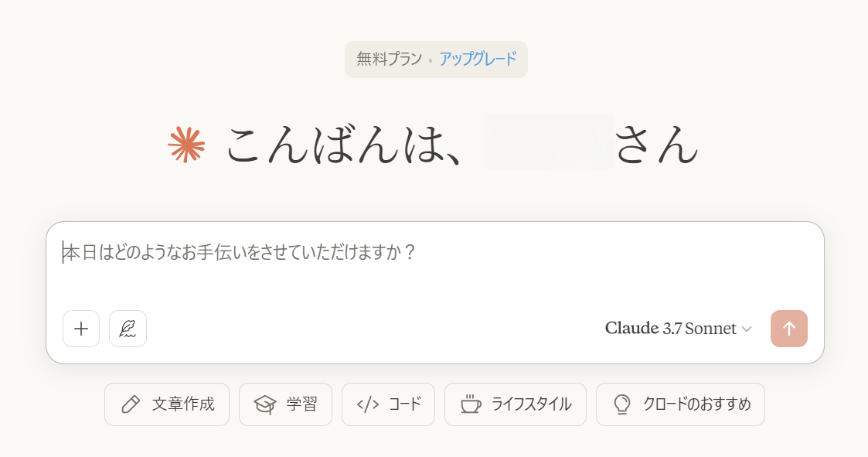
Task: Open the quill writing style selector
Action: [128, 329]
